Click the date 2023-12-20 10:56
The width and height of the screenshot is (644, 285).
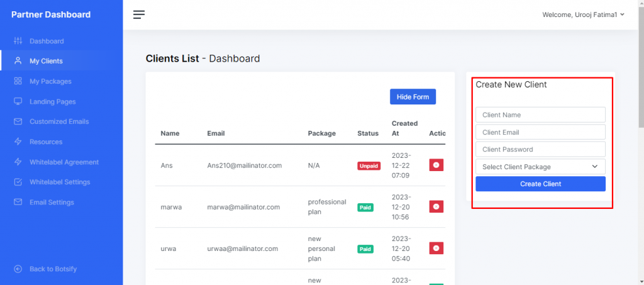click(402, 207)
